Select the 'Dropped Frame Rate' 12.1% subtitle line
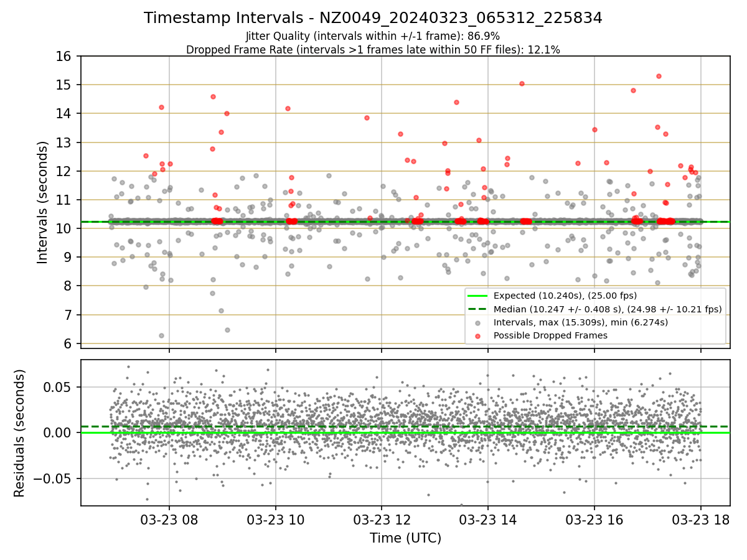This screenshot has height=560, width=747. [373, 50]
